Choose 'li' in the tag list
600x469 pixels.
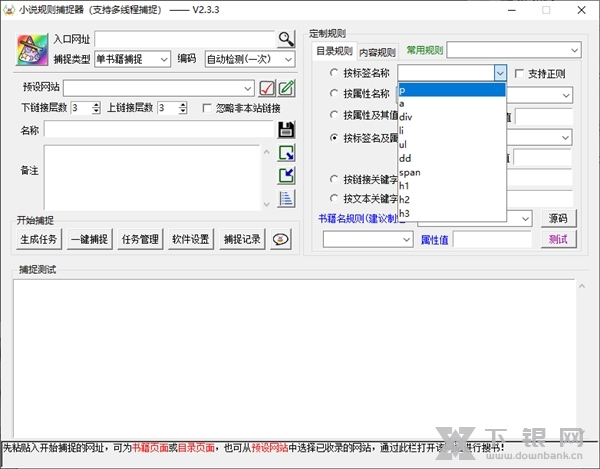452,131
